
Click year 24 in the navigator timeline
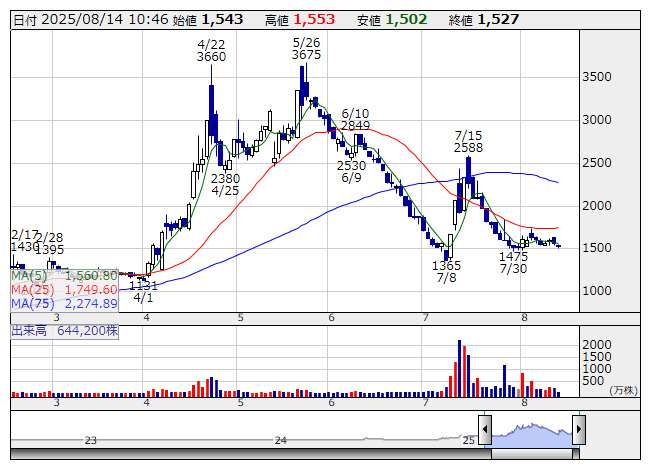pos(281,440)
